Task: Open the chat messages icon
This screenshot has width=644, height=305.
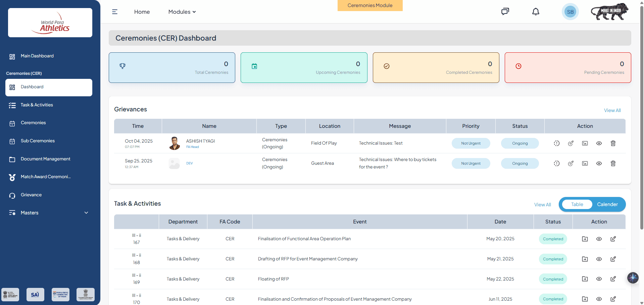Action: coord(505,12)
